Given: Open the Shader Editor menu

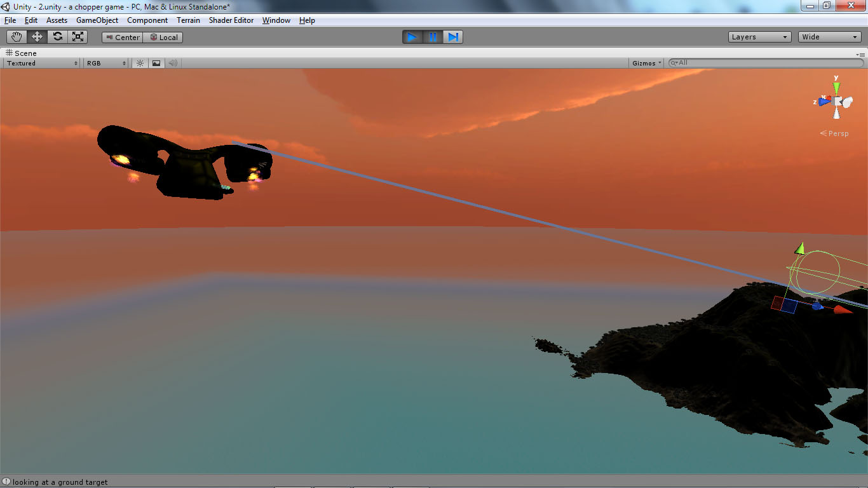Looking at the screenshot, I should click(231, 20).
